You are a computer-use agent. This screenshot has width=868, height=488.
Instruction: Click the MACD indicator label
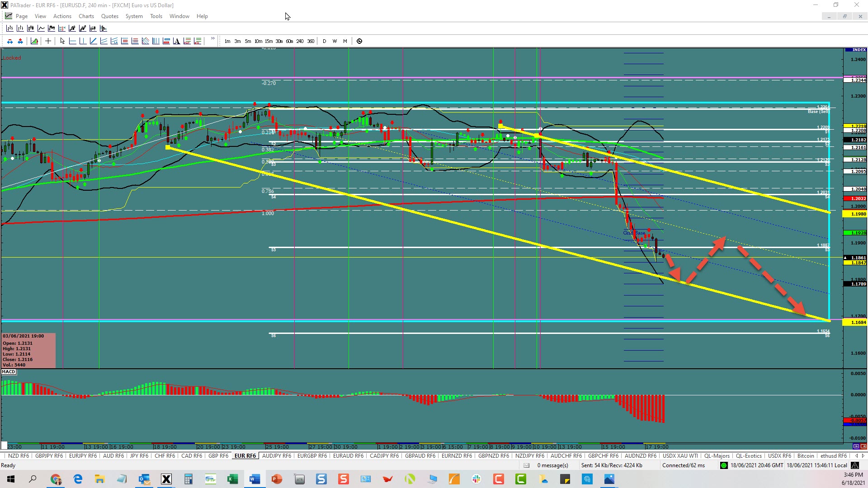[9, 372]
